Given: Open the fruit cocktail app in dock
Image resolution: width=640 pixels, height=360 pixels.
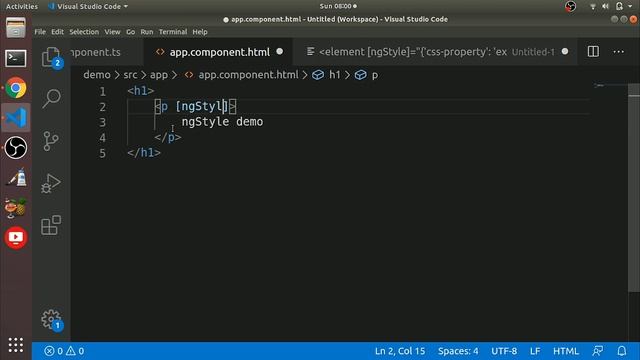Looking at the screenshot, I should pyautogui.click(x=16, y=207).
